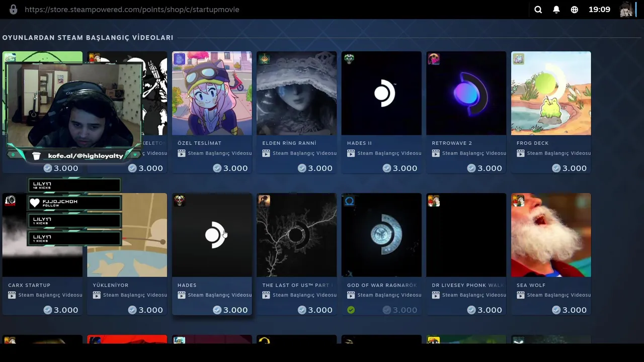Open the God of War Ragnarök thumbnail
This screenshot has width=644, height=362.
[x=381, y=235]
